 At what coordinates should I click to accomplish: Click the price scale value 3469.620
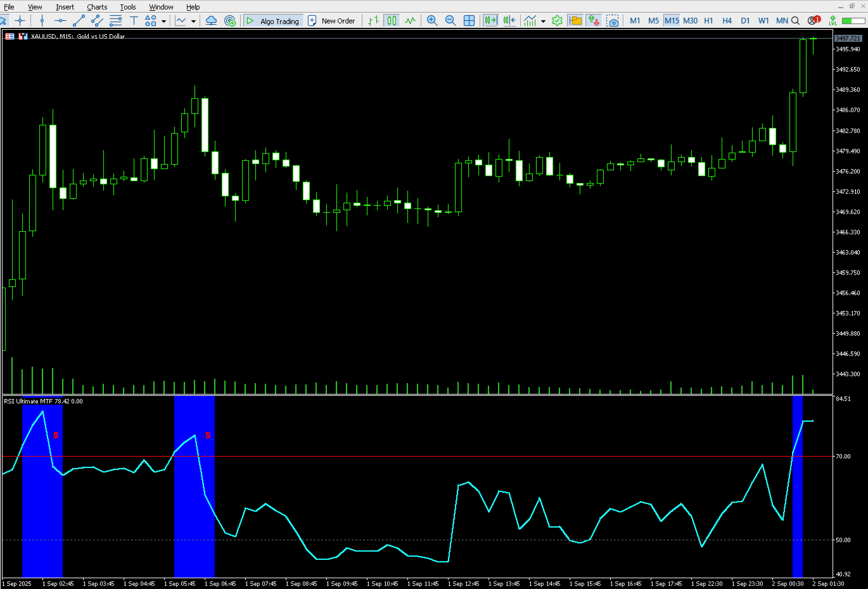(848, 212)
